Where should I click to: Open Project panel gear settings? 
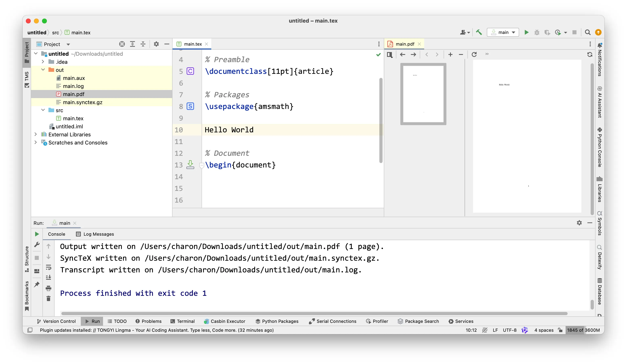(x=156, y=44)
